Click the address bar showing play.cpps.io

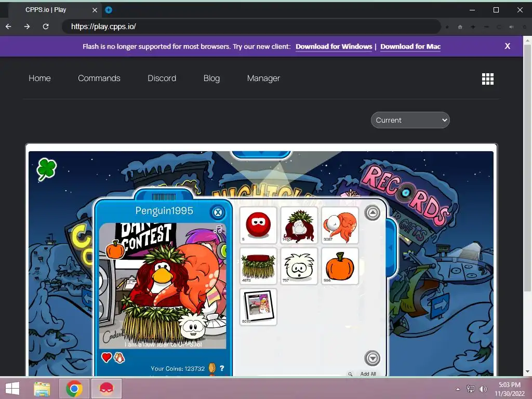pos(251,26)
